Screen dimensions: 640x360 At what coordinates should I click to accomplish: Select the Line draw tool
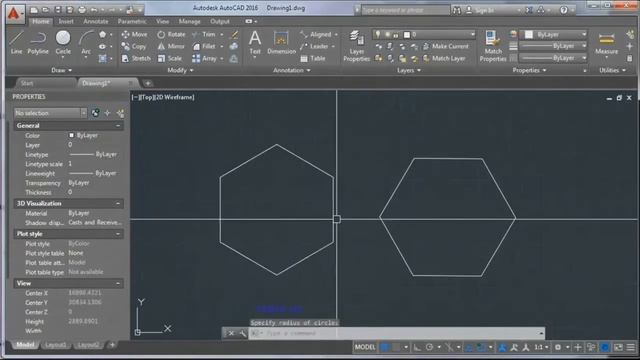click(16, 42)
